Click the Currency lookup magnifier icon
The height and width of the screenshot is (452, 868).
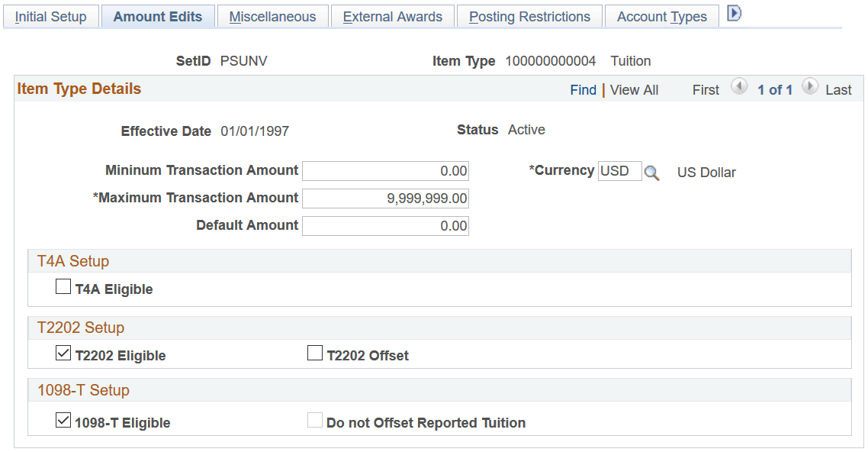651,173
